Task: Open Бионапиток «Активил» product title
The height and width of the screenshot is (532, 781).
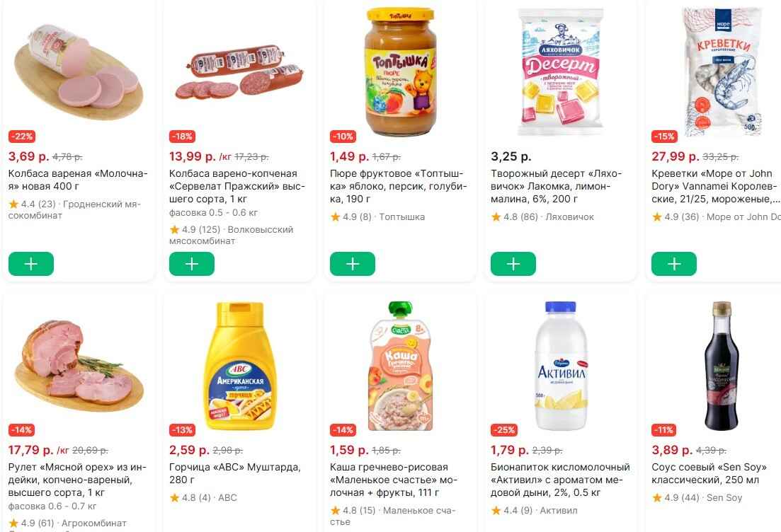Action: pos(560,480)
